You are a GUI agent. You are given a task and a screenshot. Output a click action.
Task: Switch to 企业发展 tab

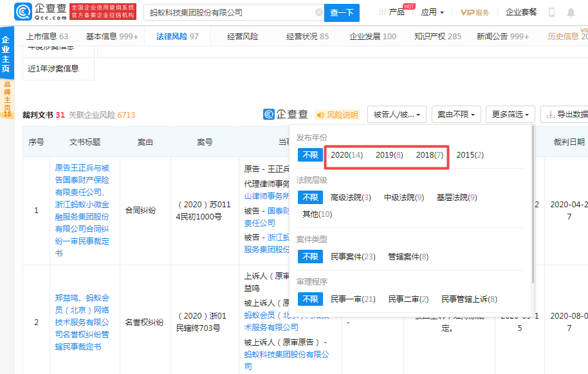tap(372, 37)
